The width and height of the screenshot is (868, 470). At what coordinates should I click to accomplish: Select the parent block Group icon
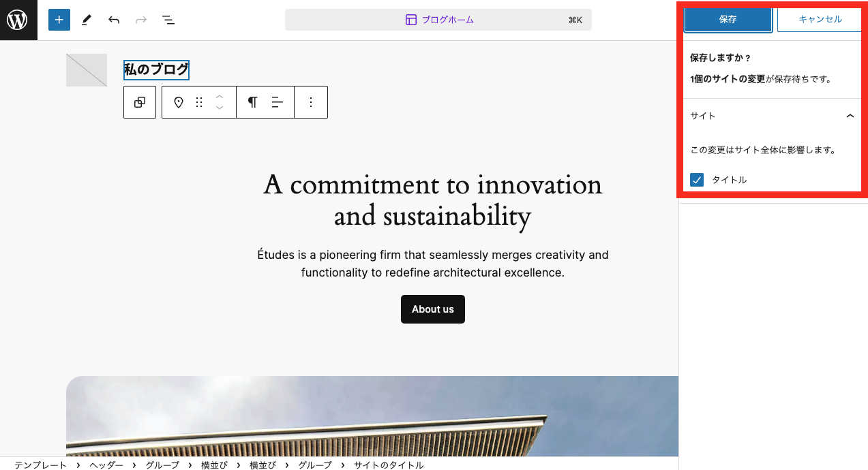coord(140,102)
